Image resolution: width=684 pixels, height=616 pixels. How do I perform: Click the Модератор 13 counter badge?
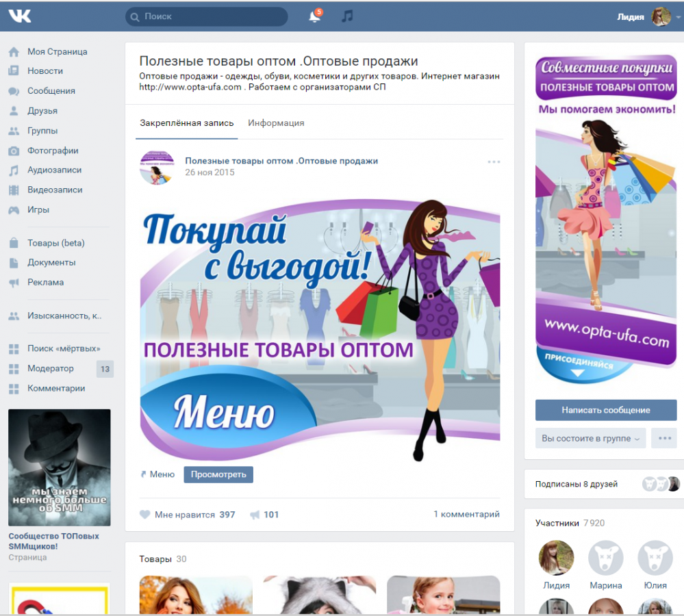[x=105, y=369]
